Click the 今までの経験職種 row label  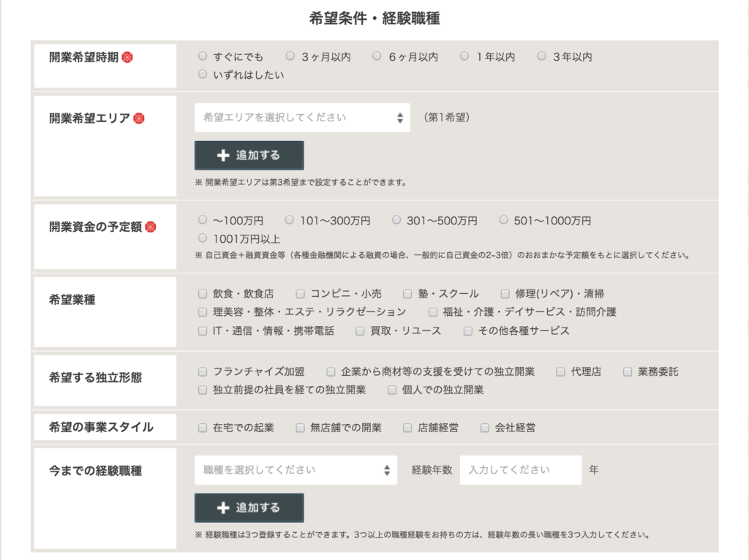click(96, 471)
